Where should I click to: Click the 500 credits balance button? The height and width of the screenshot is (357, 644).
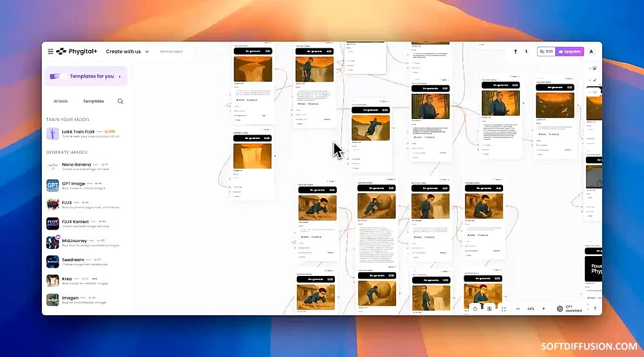point(547,51)
